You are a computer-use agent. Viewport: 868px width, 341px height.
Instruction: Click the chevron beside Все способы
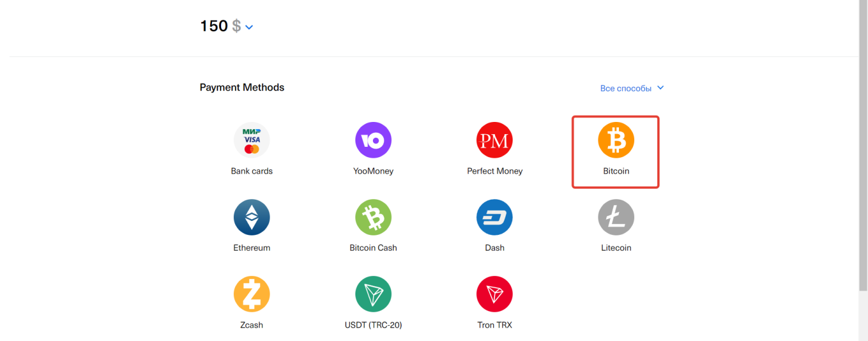[661, 88]
